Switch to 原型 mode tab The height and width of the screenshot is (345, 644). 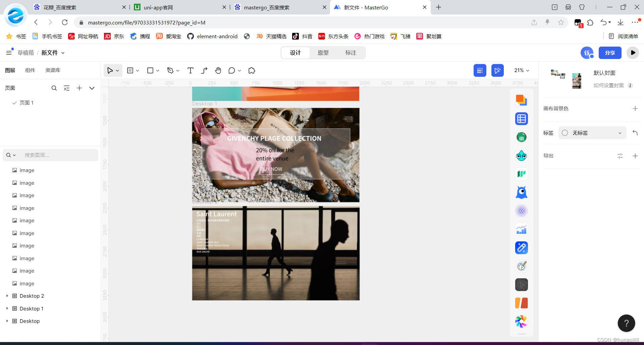(x=323, y=53)
